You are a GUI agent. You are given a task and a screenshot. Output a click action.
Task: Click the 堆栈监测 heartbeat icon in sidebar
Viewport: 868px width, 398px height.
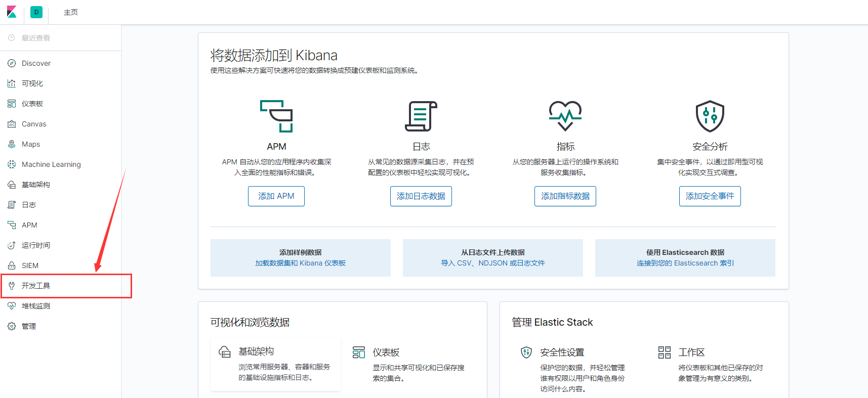[12, 306]
